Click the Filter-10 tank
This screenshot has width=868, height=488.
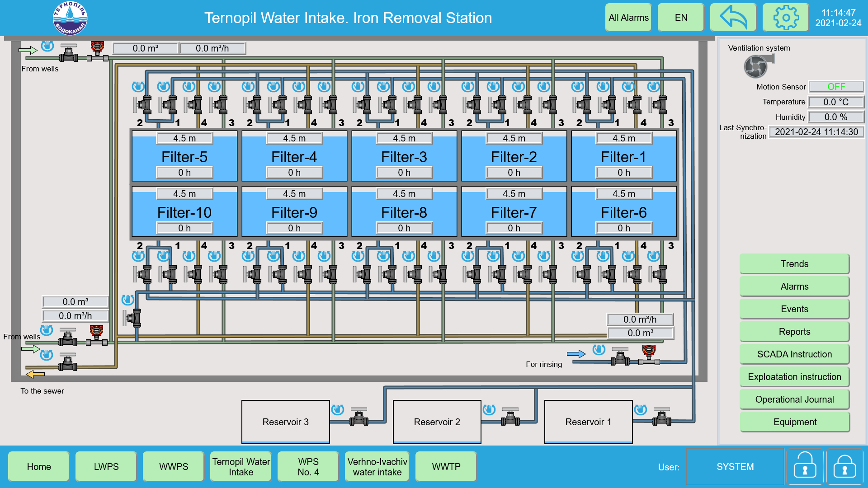point(184,212)
